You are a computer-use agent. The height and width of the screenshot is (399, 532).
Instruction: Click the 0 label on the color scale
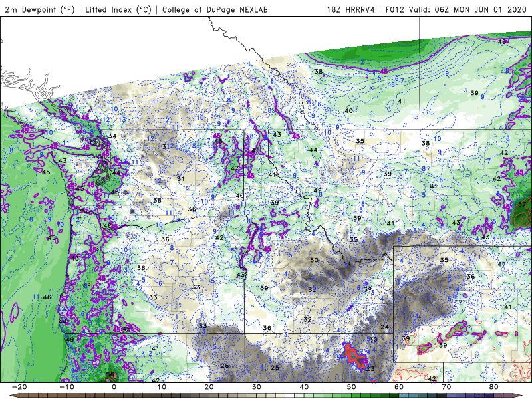[114, 387]
